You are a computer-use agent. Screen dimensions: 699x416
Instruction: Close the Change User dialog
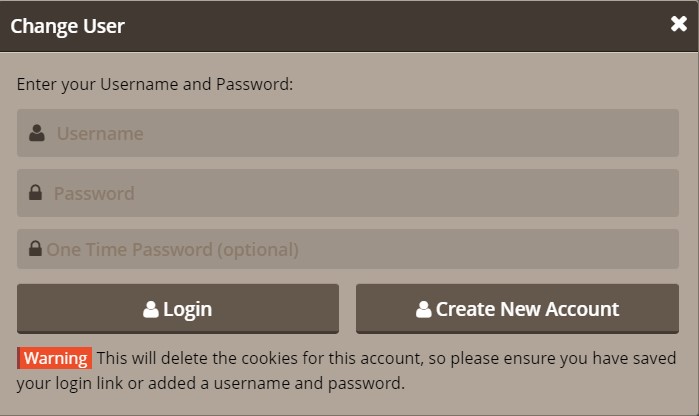coord(678,24)
